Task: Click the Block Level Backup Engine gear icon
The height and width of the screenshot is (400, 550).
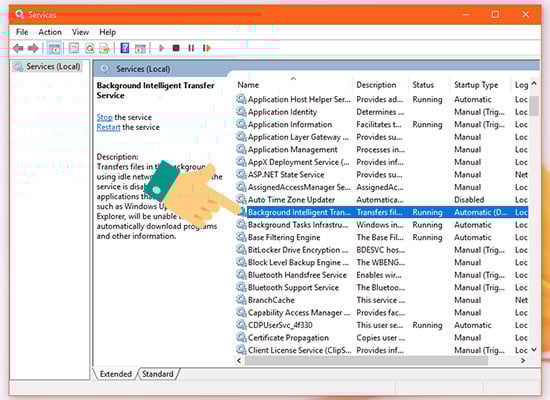Action: pos(241,262)
